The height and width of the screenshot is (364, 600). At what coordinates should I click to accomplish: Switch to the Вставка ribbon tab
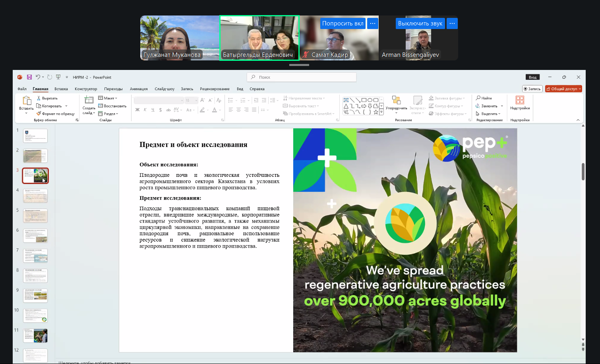coord(61,89)
